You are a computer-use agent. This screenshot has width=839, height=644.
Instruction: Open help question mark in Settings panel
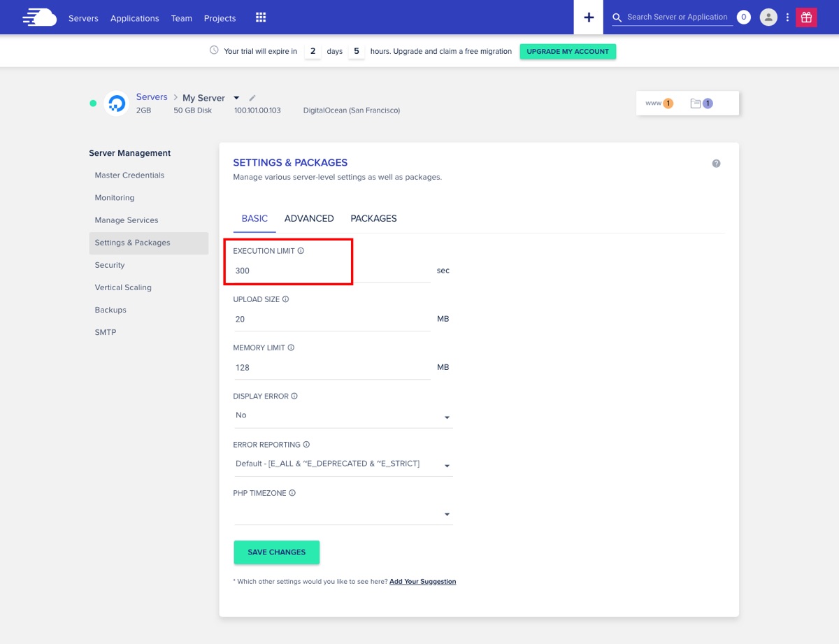[716, 164]
